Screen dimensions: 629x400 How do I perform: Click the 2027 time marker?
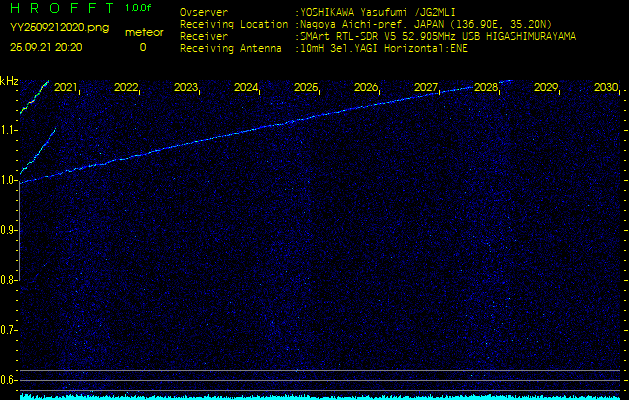tap(426, 88)
